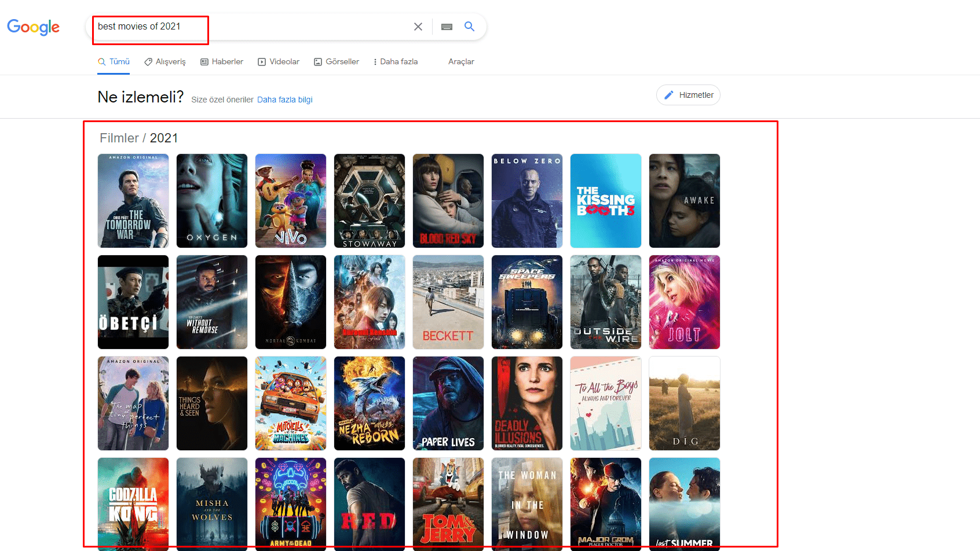980x551 pixels.
Task: Expand the Daha fazla menu
Action: 396,62
